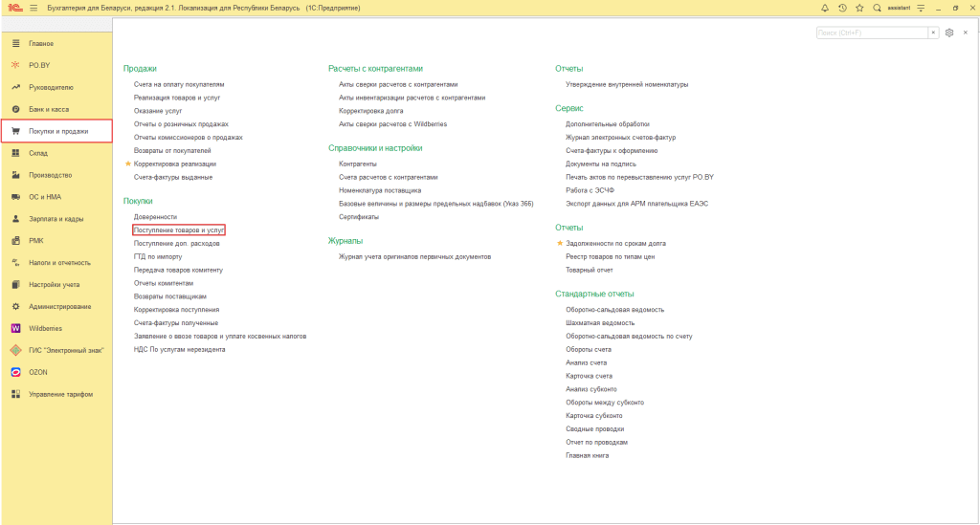Open the service menu lines icon

point(921,8)
